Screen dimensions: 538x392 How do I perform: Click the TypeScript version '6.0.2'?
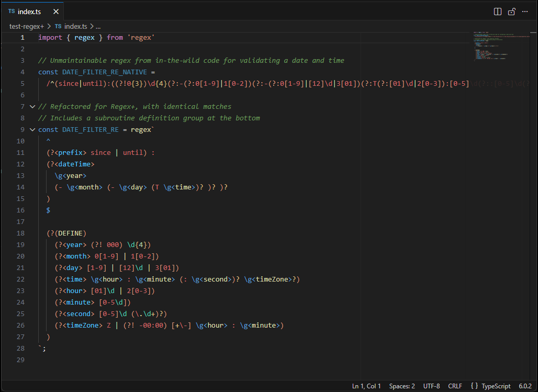coord(524,386)
